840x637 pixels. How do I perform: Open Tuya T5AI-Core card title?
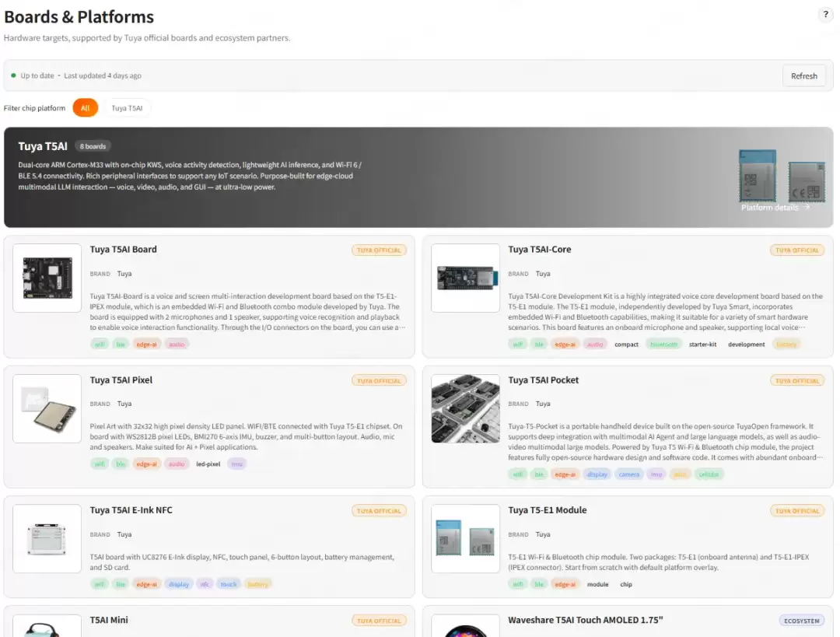coord(540,249)
